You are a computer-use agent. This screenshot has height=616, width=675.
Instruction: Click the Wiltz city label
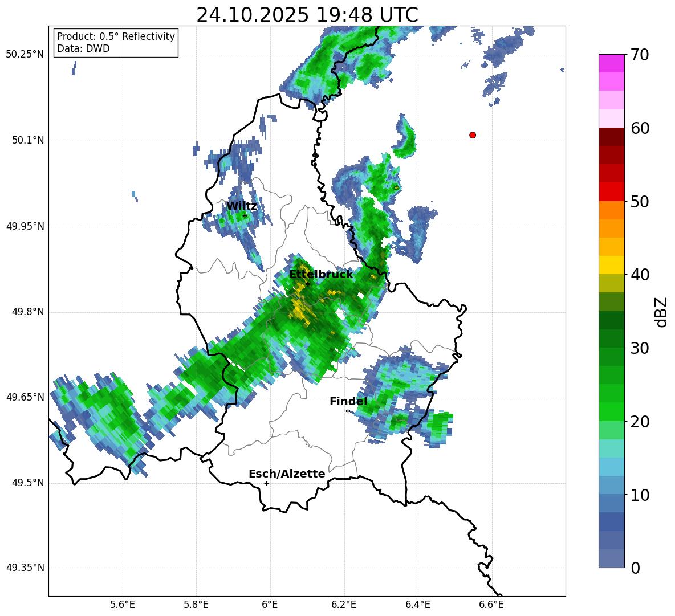pos(242,206)
